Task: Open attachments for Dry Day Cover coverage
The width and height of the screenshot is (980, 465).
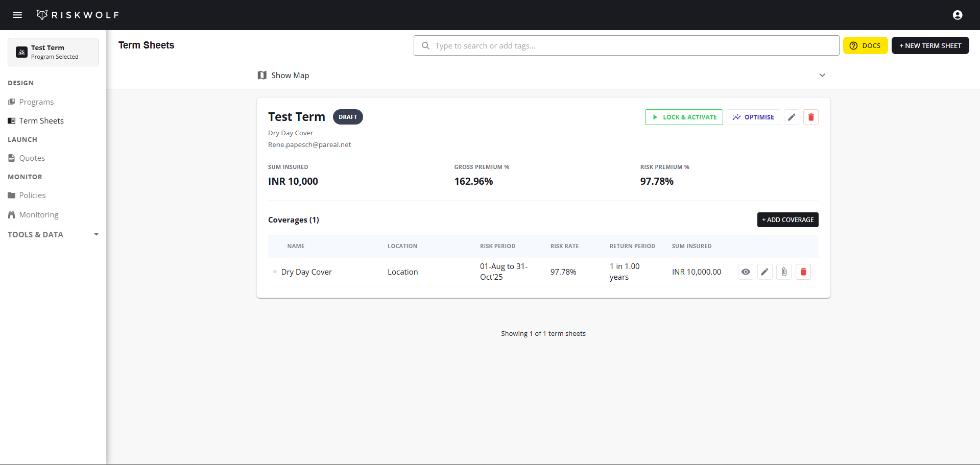Action: point(784,272)
